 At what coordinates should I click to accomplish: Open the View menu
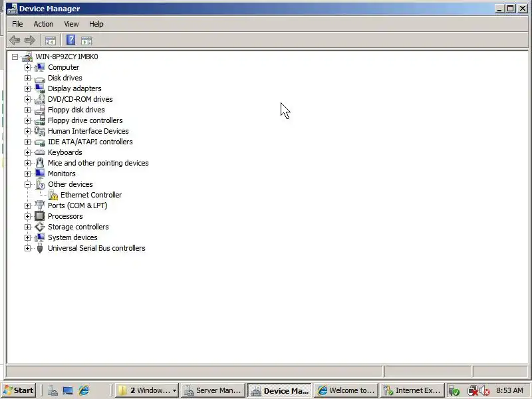point(71,24)
